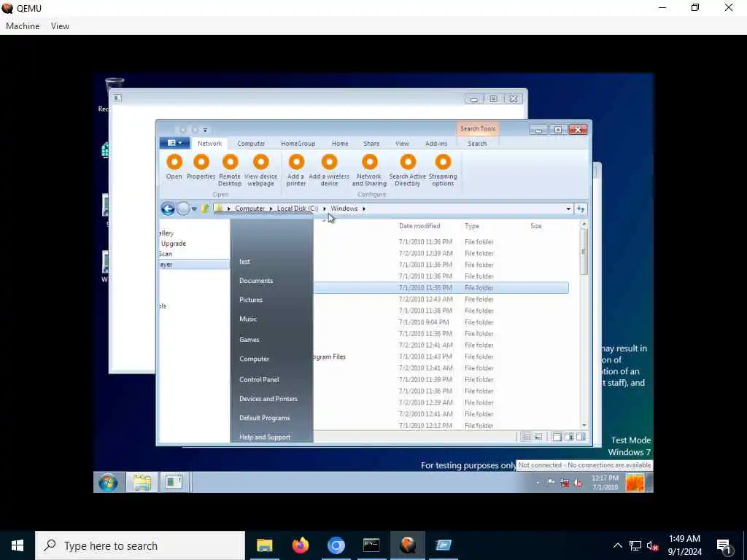Open Devices and Printers link
This screenshot has height=560, width=747.
point(268,399)
